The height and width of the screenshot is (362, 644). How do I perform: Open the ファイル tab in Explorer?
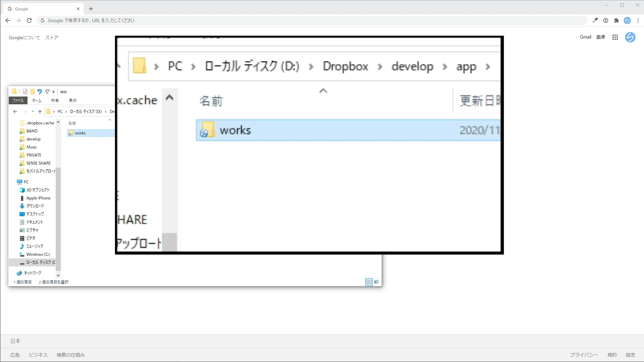pyautogui.click(x=18, y=101)
